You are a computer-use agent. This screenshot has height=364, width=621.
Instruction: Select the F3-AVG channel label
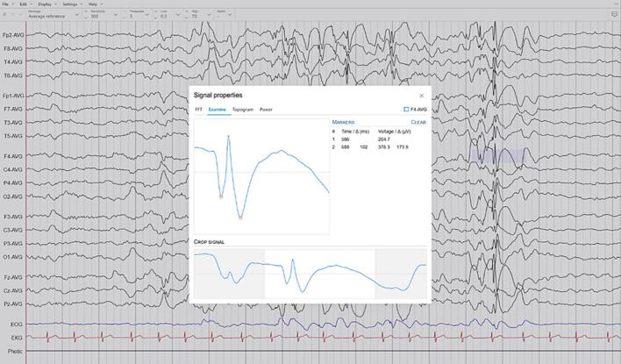[13, 217]
